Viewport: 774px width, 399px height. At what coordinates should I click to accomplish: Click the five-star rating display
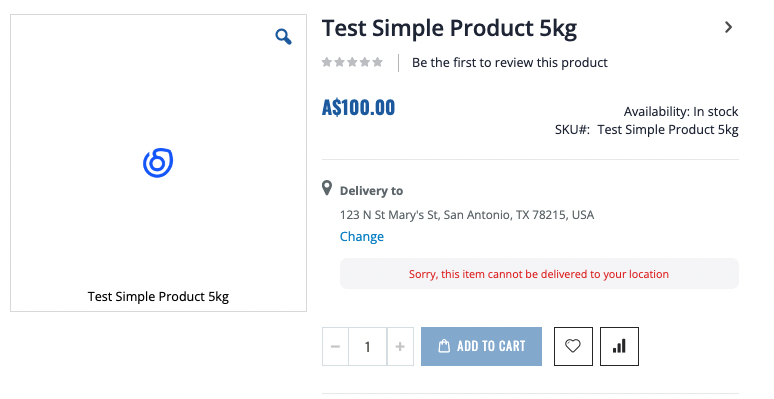(352, 62)
